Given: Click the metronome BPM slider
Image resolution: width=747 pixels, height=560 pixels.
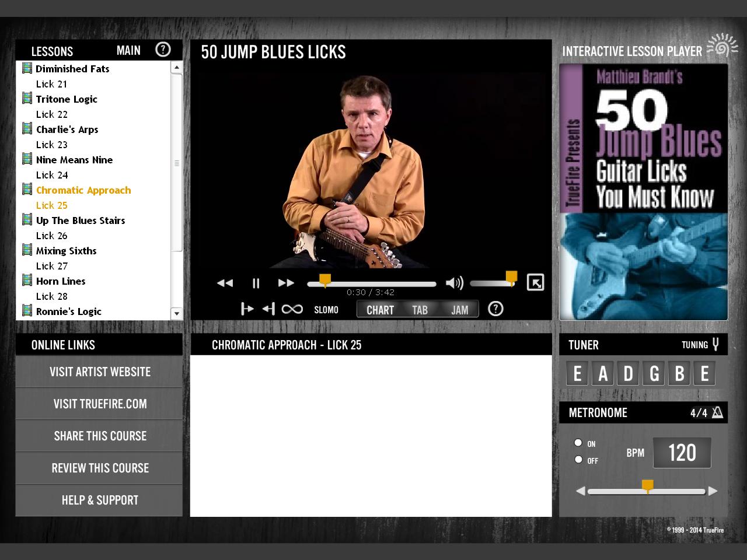Looking at the screenshot, I should pyautogui.click(x=647, y=491).
